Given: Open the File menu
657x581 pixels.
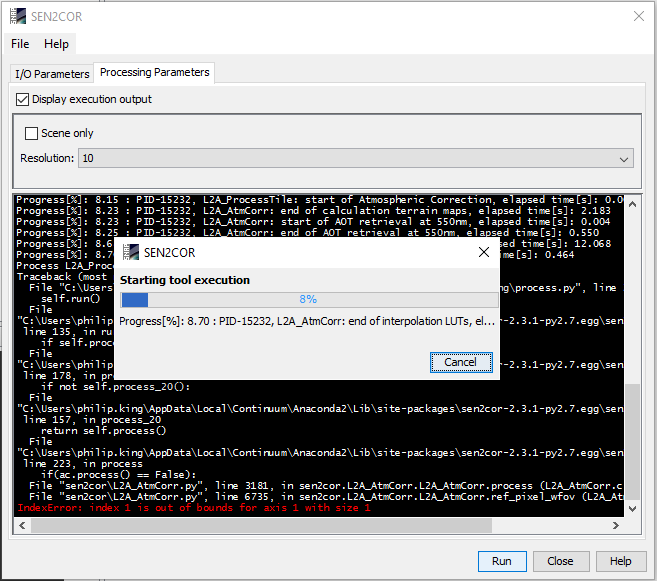Looking at the screenshot, I should (20, 44).
